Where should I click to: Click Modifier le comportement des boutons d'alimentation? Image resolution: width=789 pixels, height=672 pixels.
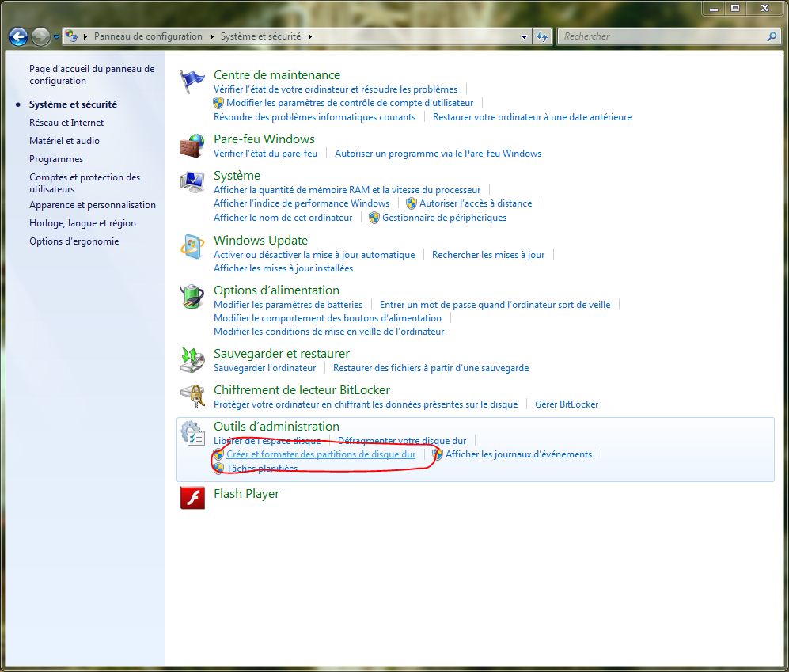pos(328,318)
